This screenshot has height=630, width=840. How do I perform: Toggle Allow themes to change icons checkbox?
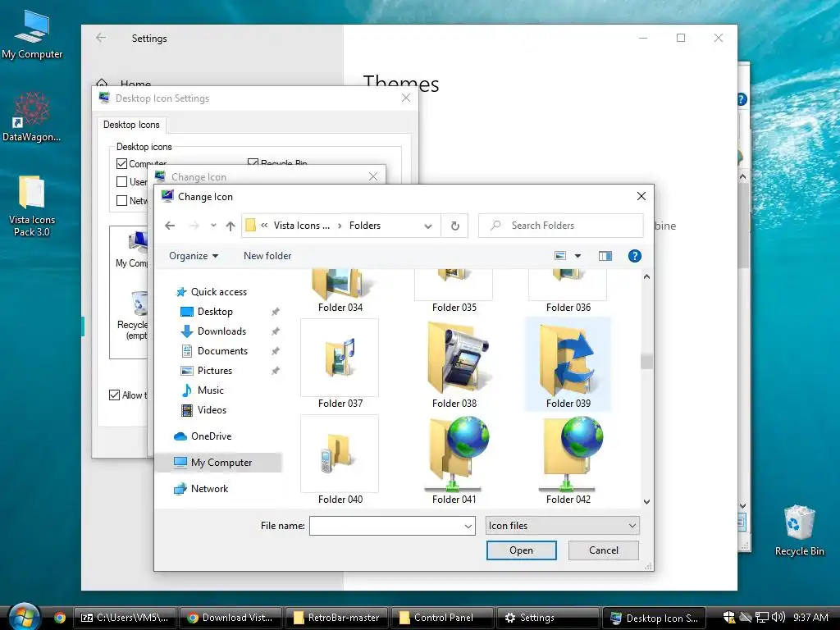coord(114,395)
